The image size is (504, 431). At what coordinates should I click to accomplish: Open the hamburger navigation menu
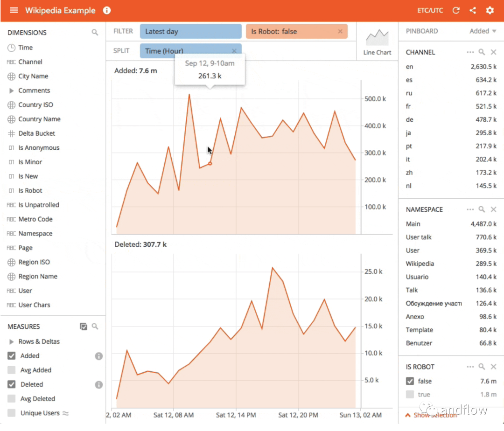click(x=14, y=10)
